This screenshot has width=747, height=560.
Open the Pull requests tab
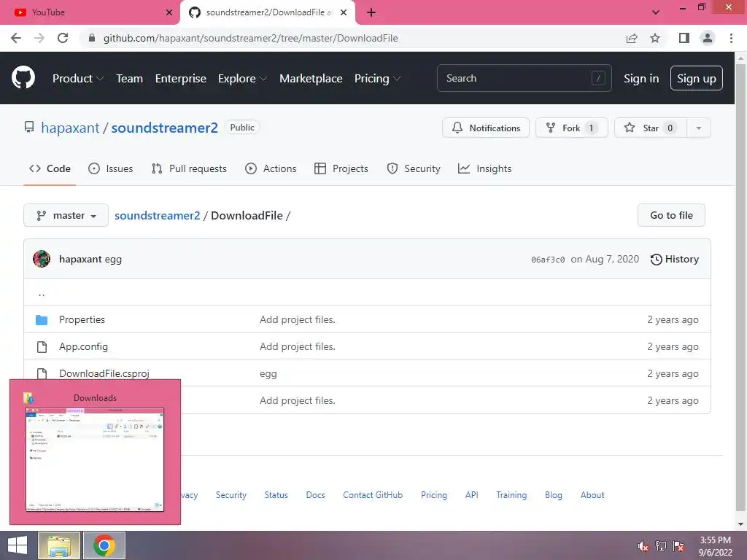[x=189, y=168]
